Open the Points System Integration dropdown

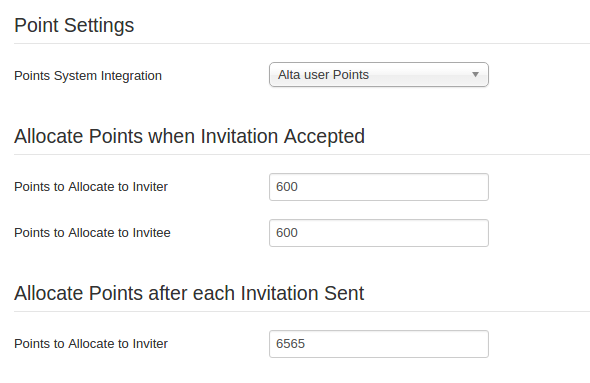coord(379,74)
